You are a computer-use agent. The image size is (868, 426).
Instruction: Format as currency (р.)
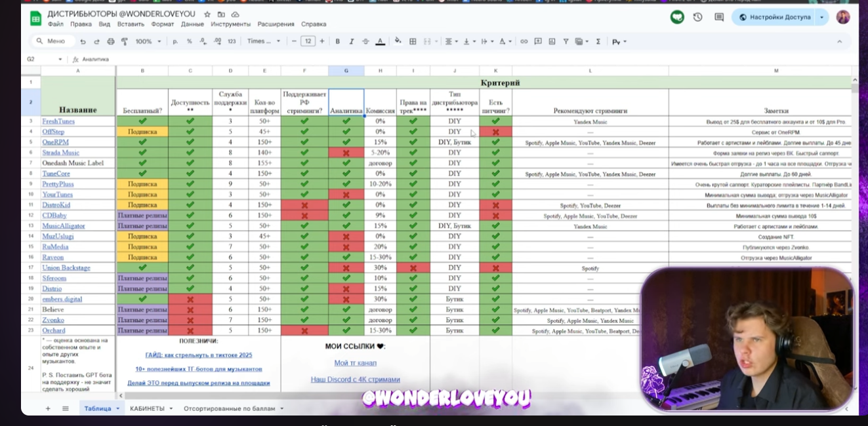175,41
